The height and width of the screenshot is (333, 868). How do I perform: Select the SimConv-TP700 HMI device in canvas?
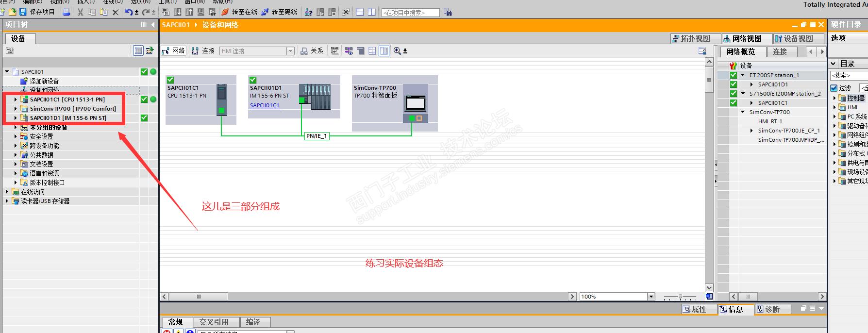[x=395, y=103]
